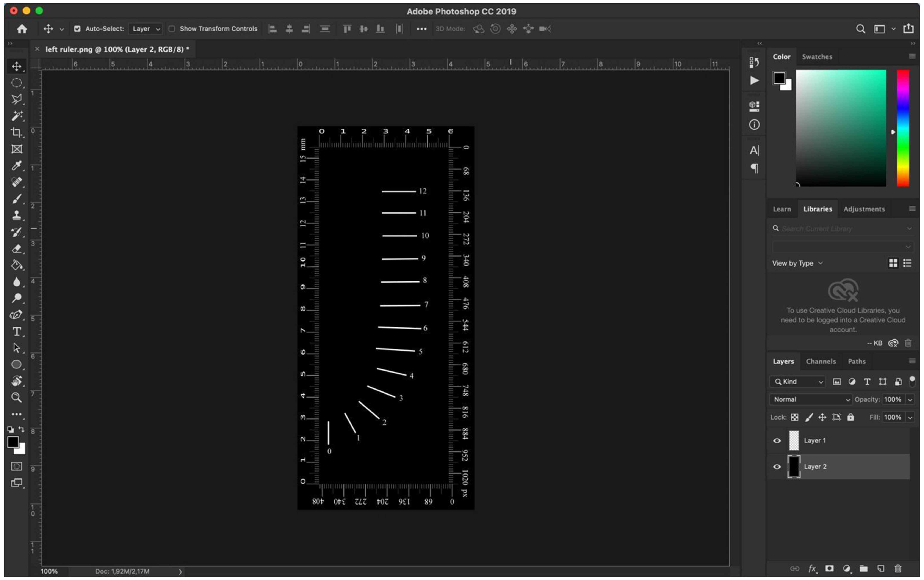Viewport: 924px width, 580px height.
Task: Select the Crop tool
Action: pos(16,133)
